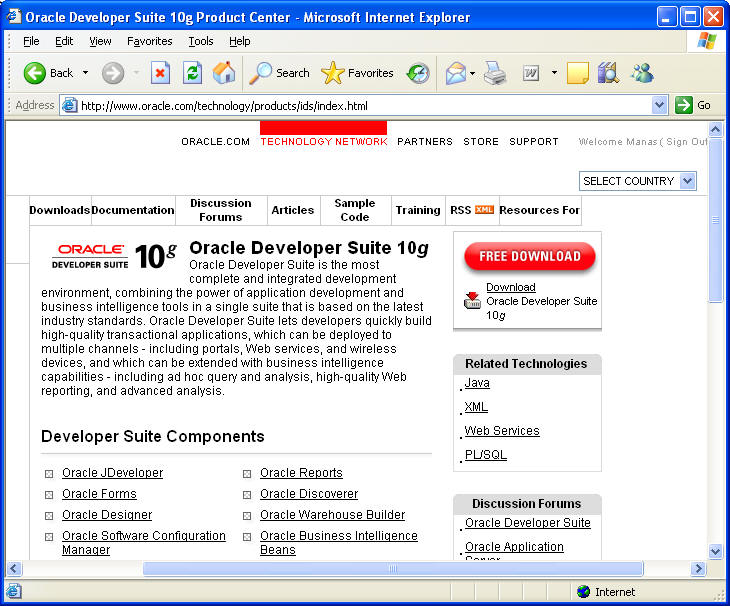730x606 pixels.
Task: Click the Messenger people icon
Action: (642, 73)
